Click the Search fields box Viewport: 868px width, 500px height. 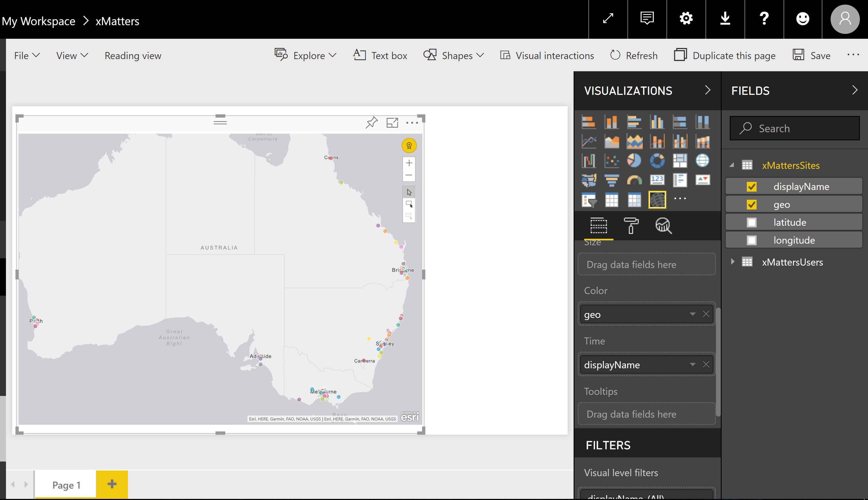coord(794,128)
